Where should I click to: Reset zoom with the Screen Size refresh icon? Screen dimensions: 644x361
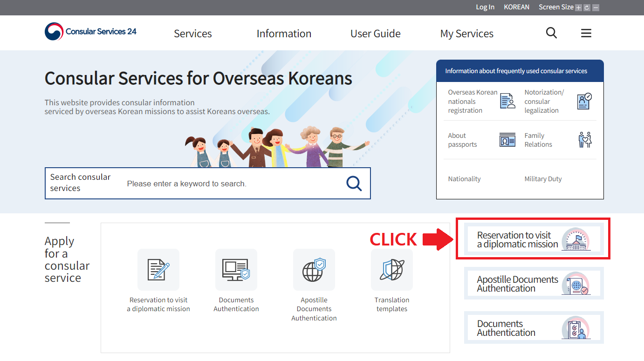point(587,7)
